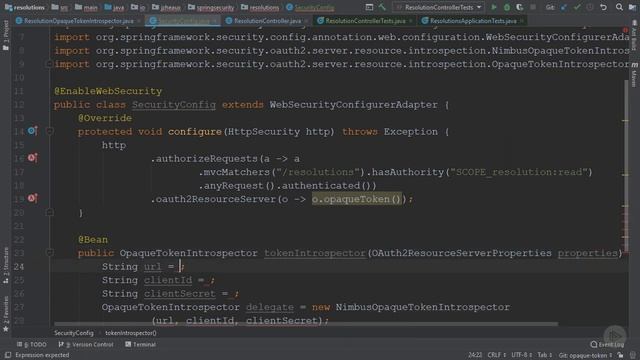Revert changes with the rollback arrow icon
640x360 pixels.
pyautogui.click(x=603, y=7)
